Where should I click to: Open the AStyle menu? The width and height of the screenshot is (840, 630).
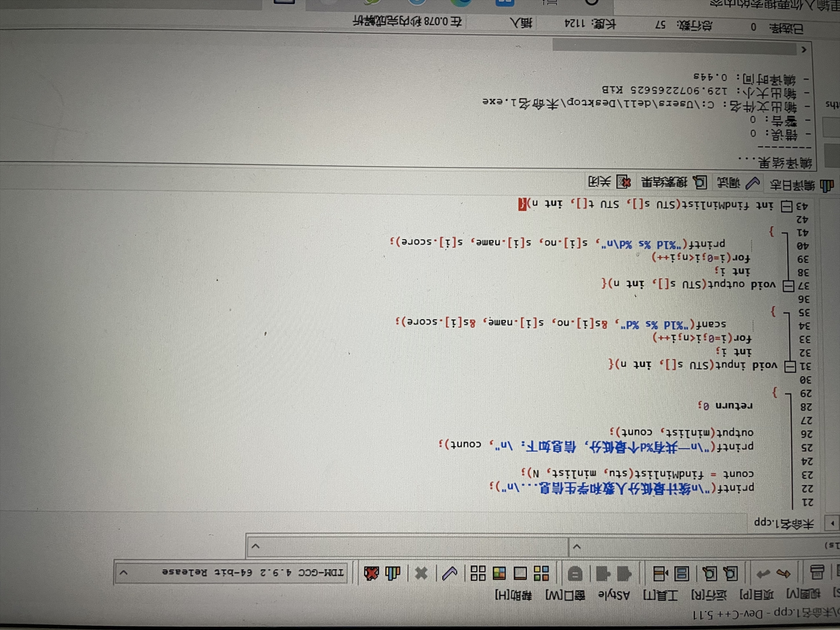[x=614, y=595]
